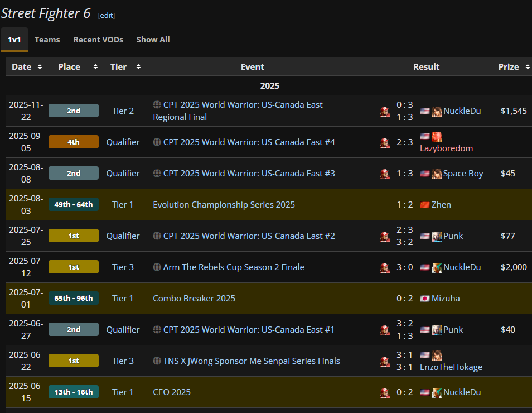Viewport: 532px width, 413px height.
Task: Open CPT 2025 World Warrior US-Canada East #2
Action: pos(249,236)
